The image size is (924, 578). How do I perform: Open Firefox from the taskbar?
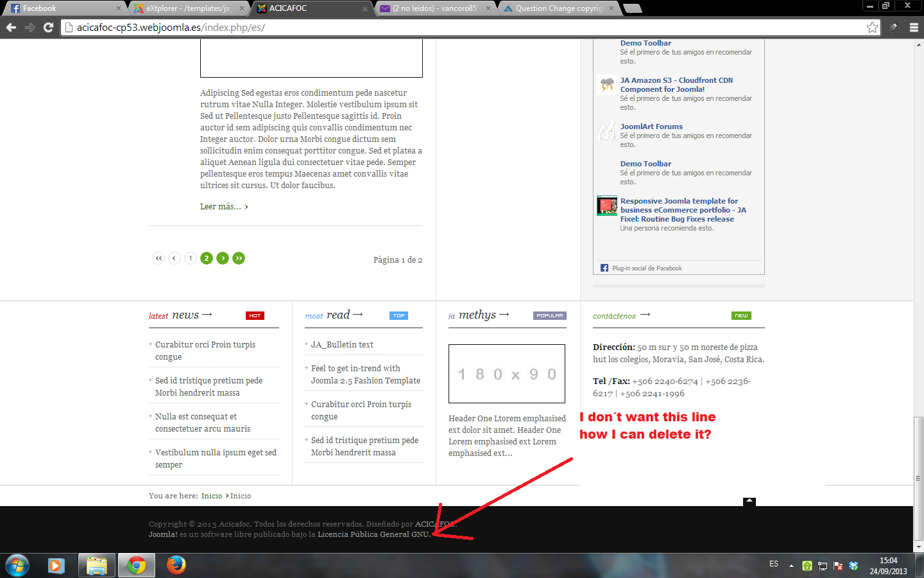[176, 565]
